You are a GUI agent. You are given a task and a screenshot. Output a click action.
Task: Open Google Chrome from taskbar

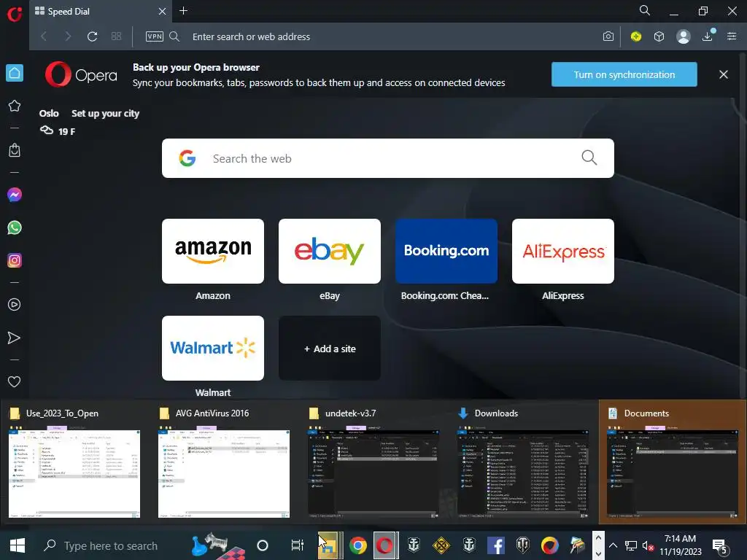click(357, 545)
